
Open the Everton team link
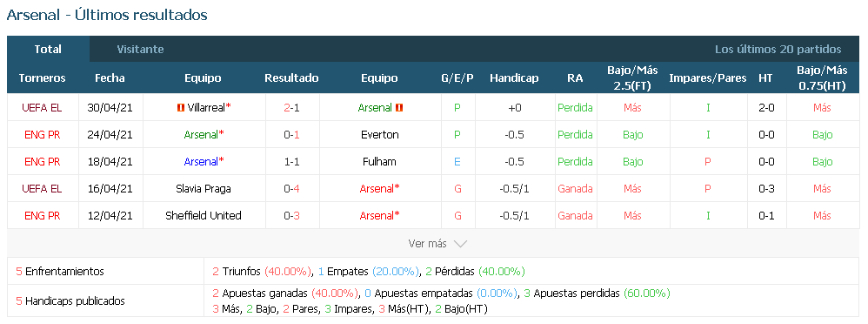(379, 135)
